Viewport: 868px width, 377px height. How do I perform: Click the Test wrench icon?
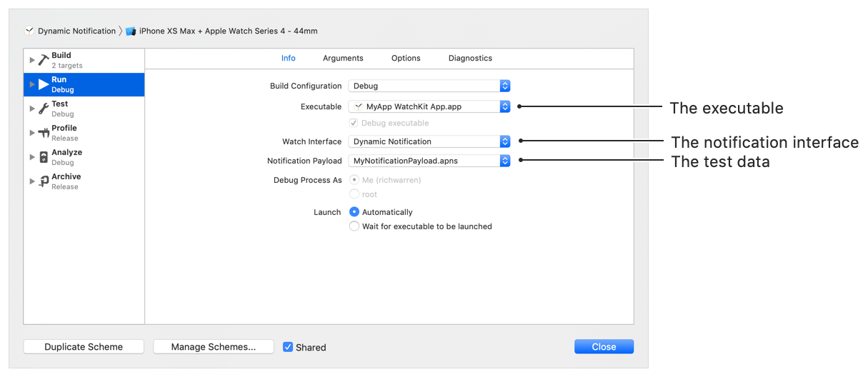44,109
